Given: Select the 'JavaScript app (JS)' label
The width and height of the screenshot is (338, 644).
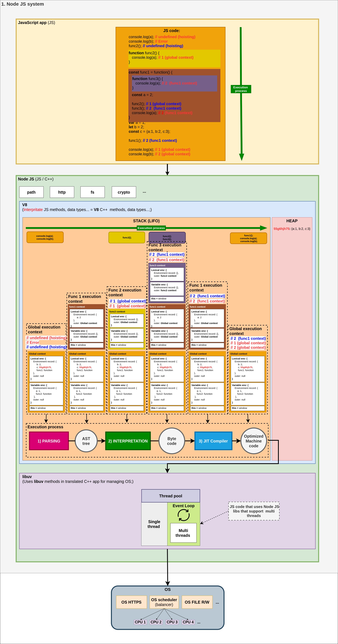Looking at the screenshot, I should pos(37,23).
